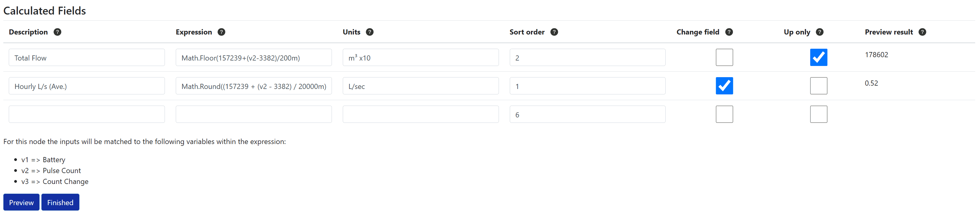The image size is (980, 223).
Task: Tick Change field in the empty row
Action: point(724,114)
